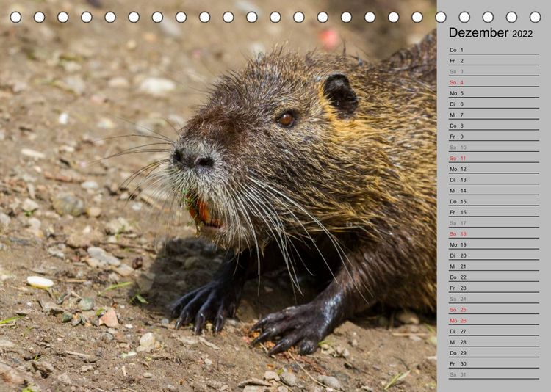Click the 'Dezember' month heading
The height and width of the screenshot is (392, 551).
pos(478,32)
